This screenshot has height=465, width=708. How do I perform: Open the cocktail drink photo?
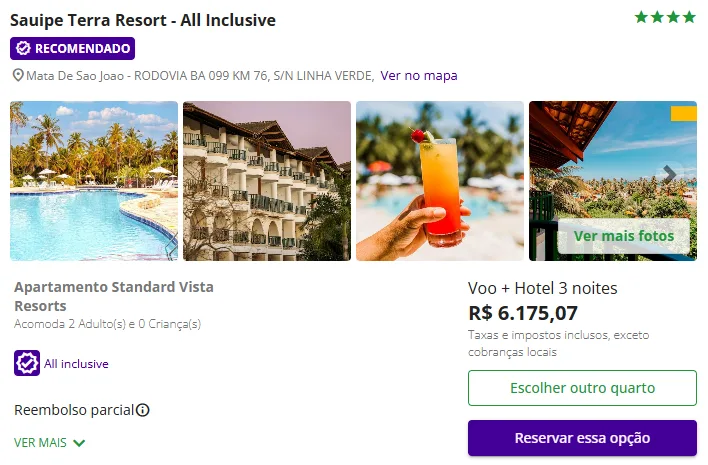coord(440,181)
